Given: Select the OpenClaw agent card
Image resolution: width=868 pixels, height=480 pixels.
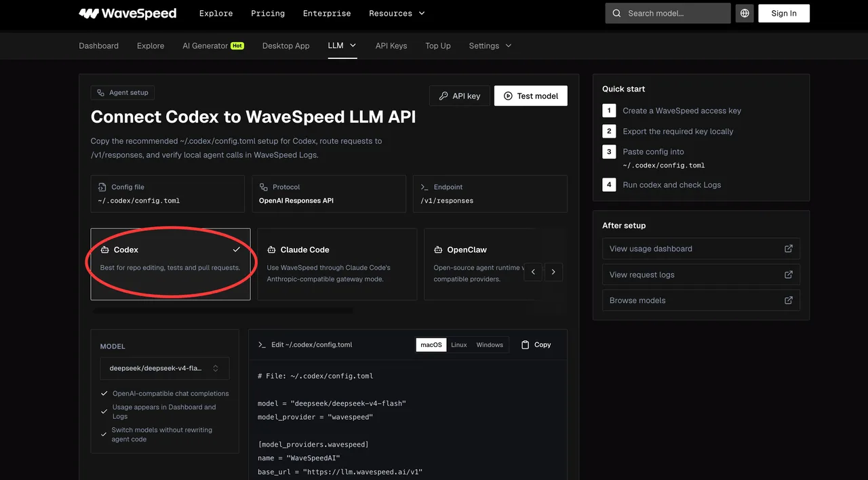Looking at the screenshot, I should [479, 264].
